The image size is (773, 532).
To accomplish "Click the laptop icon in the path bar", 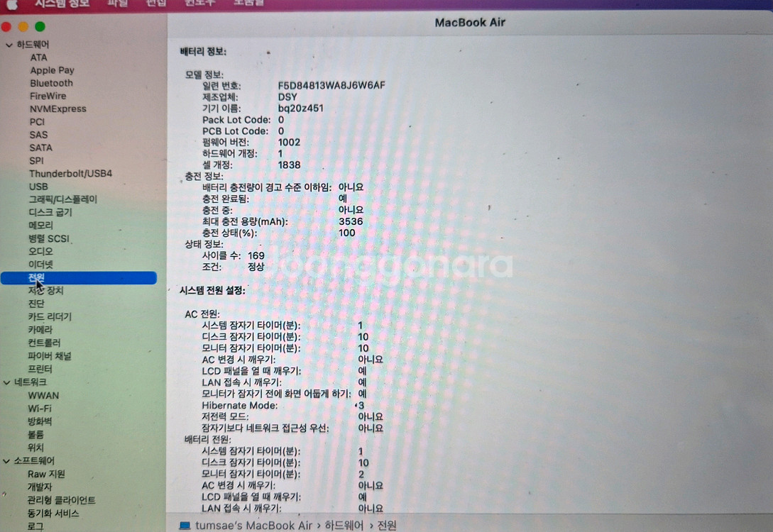I will coord(185,526).
